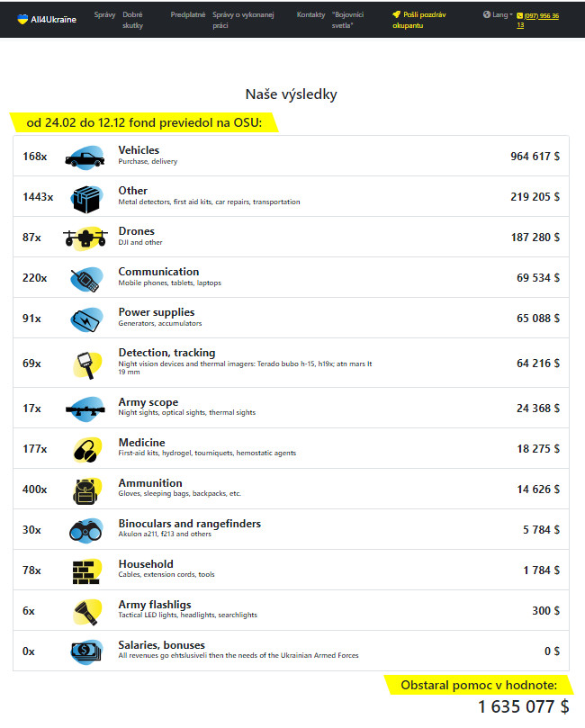Click the Army flashligs flashlight icon
Image resolution: width=585 pixels, height=728 pixels.
[87, 612]
